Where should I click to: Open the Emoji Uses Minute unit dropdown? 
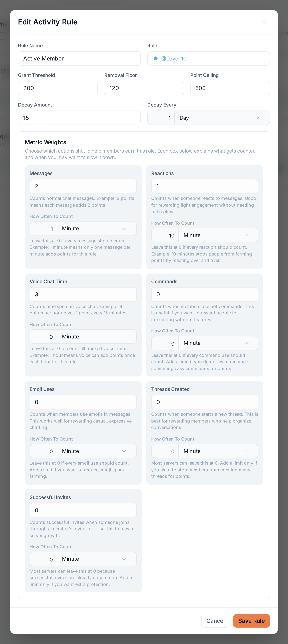(x=97, y=451)
